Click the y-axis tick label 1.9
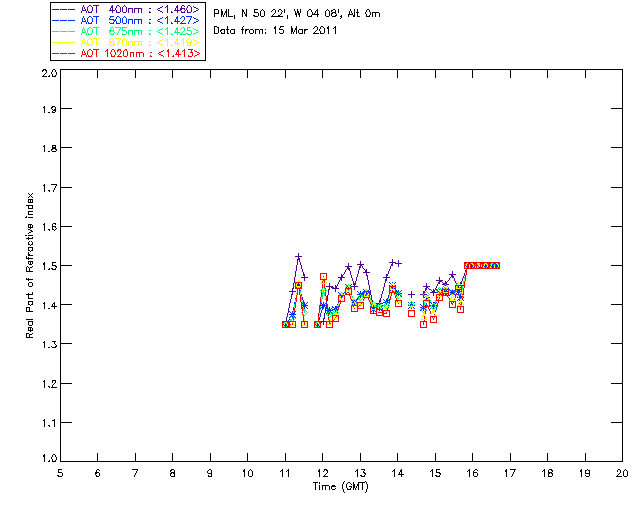The width and height of the screenshot is (640, 512). (49, 109)
